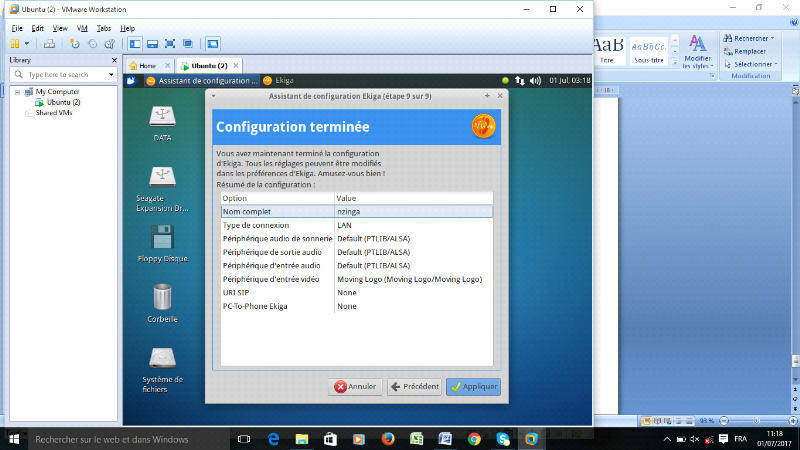Click the volume icon in Xfce panel

(x=535, y=81)
